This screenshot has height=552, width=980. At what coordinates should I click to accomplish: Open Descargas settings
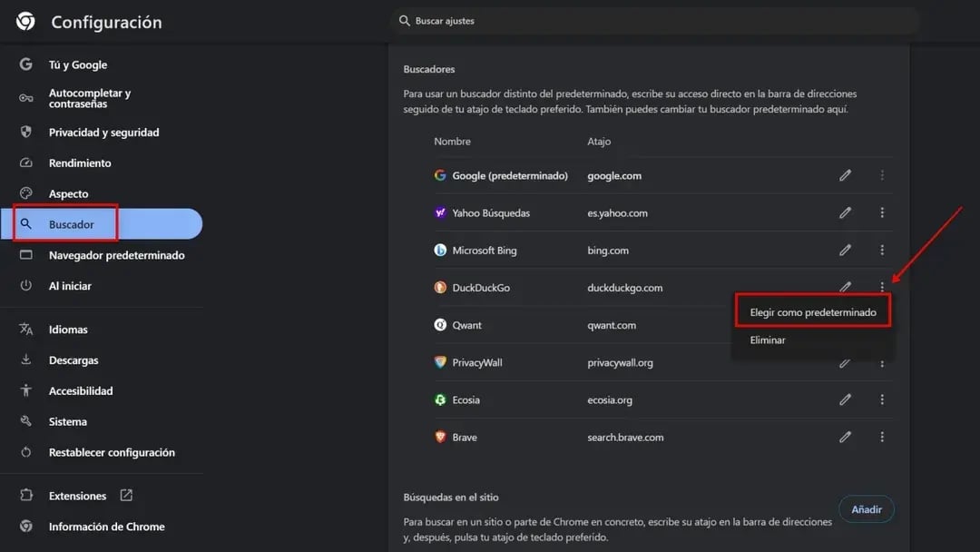[73, 360]
